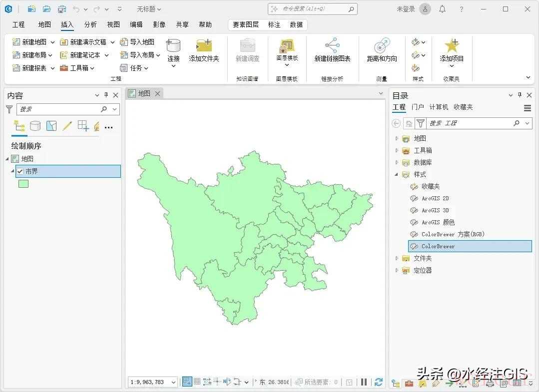This screenshot has width=539, height=392.
Task: Switch to the 分析 ribbon tab
Action: click(x=90, y=24)
